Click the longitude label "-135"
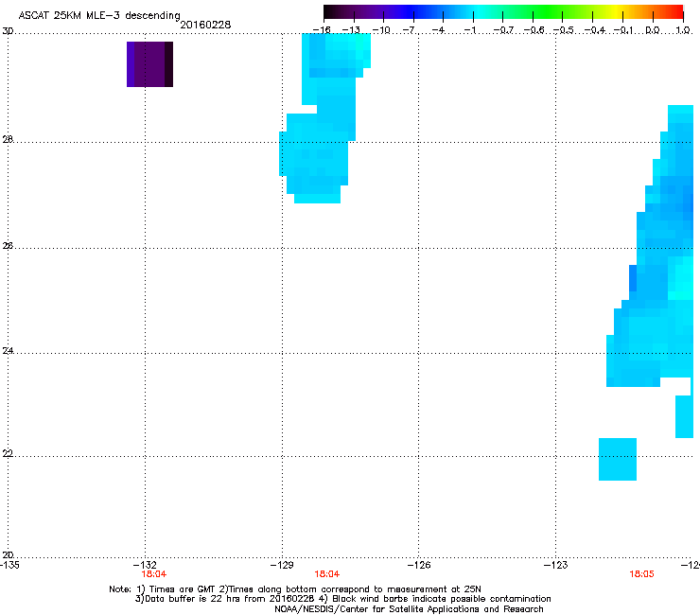700x615 pixels. (x=9, y=565)
